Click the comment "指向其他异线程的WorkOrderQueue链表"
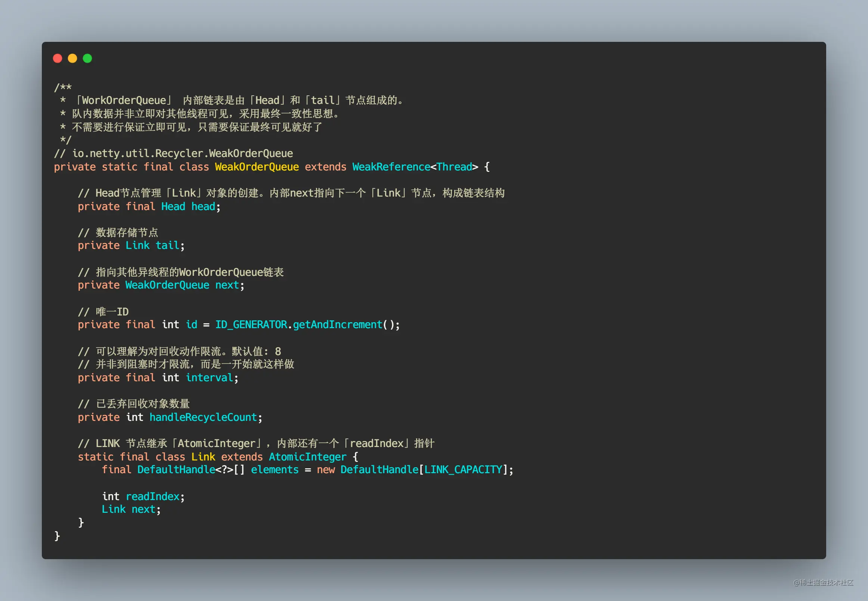This screenshot has width=868, height=601. pyautogui.click(x=190, y=272)
